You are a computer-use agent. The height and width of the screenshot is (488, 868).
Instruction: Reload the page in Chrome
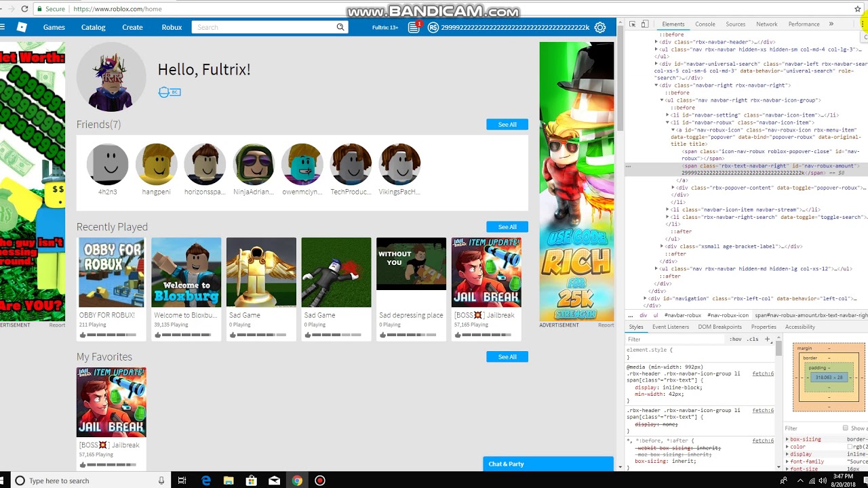point(25,9)
